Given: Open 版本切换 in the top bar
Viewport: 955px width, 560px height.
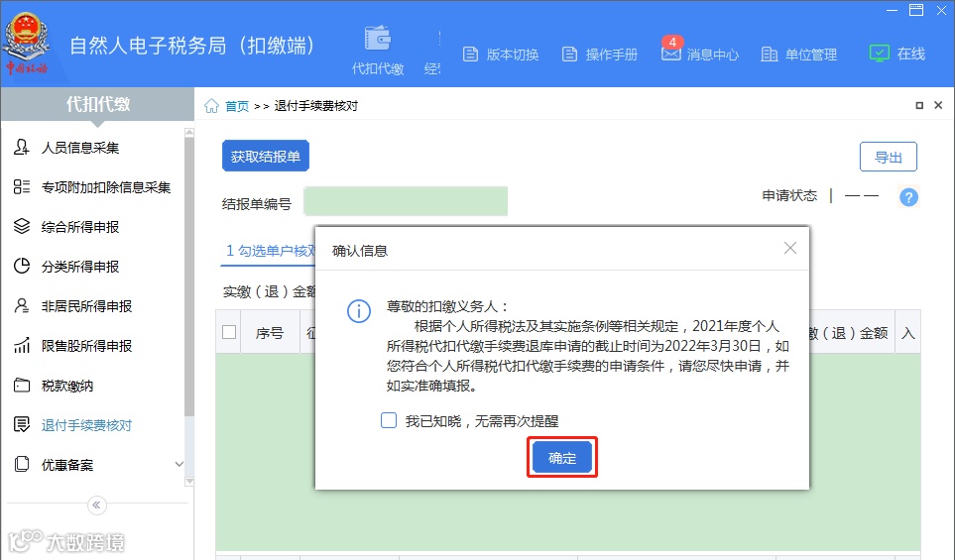Looking at the screenshot, I should 501,55.
